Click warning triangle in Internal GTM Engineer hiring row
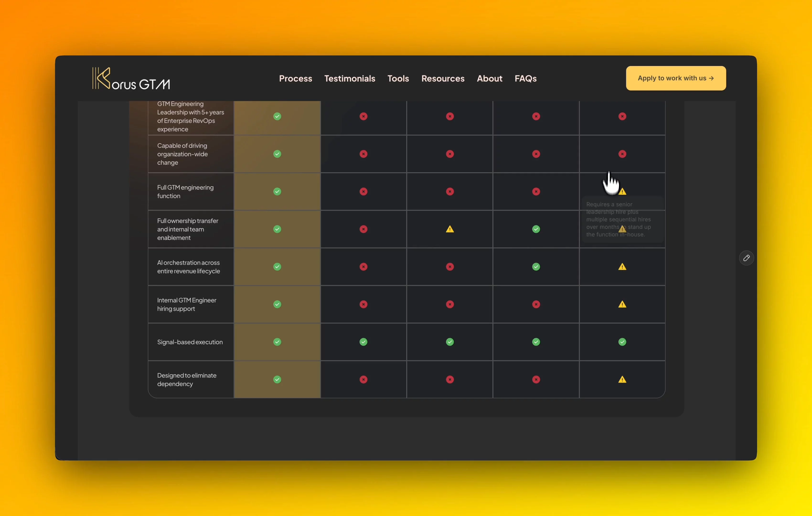 622,305
